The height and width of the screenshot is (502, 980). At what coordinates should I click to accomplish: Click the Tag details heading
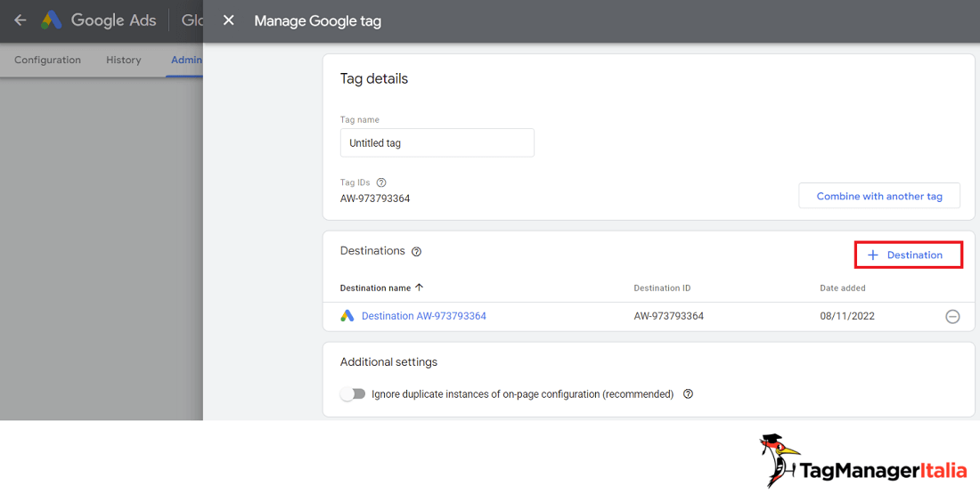click(374, 78)
